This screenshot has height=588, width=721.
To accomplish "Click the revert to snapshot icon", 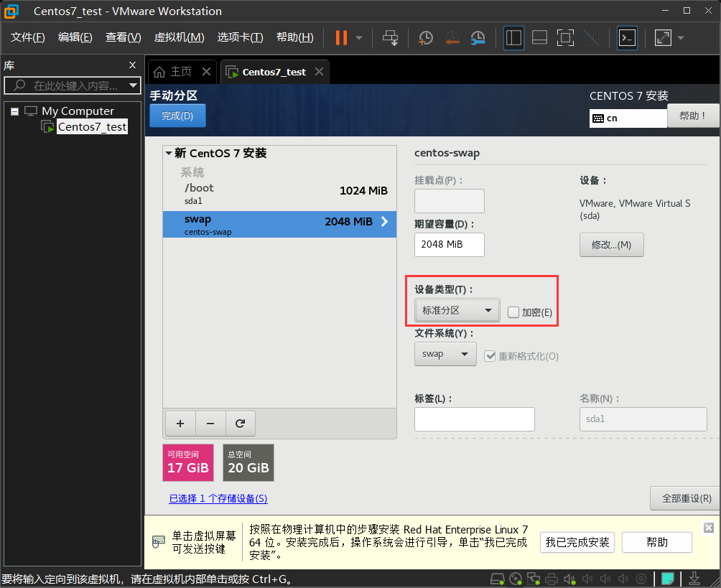I will [x=452, y=37].
